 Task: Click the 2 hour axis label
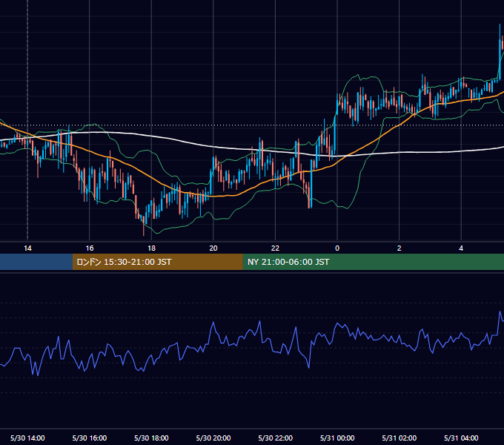coord(399,248)
